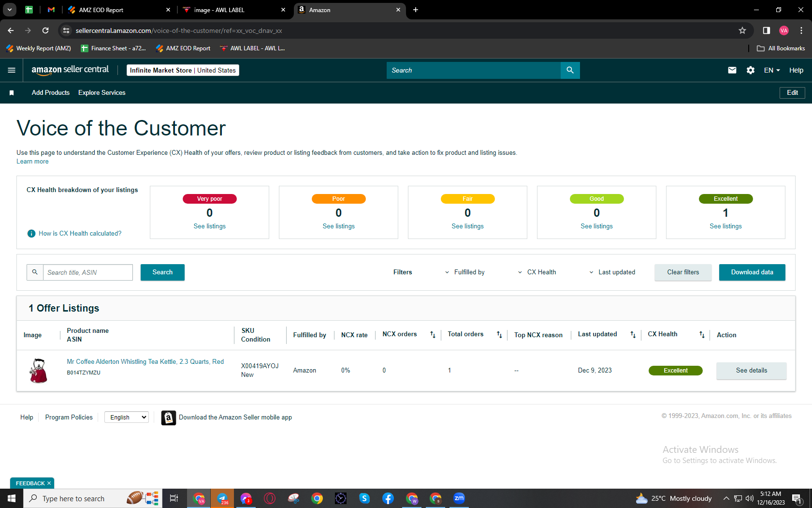812x508 pixels.
Task: Dismiss the FEEDBACK tab with its X
Action: (49, 483)
